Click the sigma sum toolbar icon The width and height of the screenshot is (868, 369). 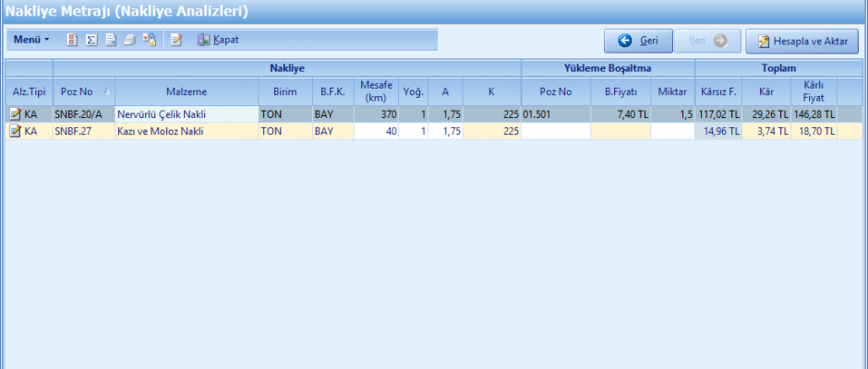[91, 41]
